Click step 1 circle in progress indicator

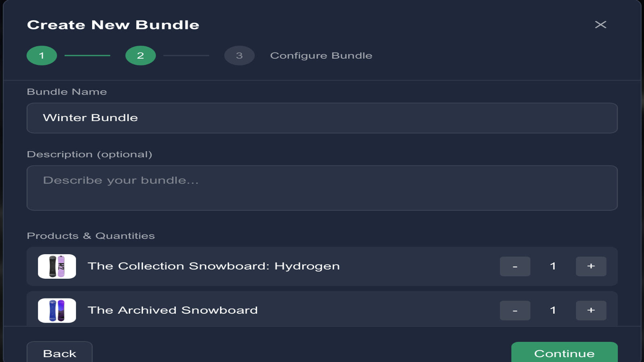tap(41, 56)
